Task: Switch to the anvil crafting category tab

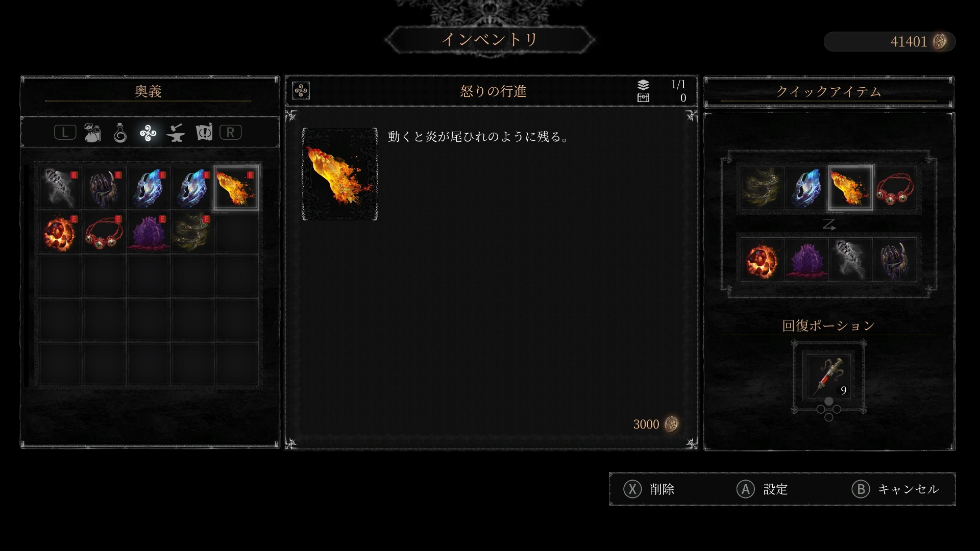Action: (176, 133)
